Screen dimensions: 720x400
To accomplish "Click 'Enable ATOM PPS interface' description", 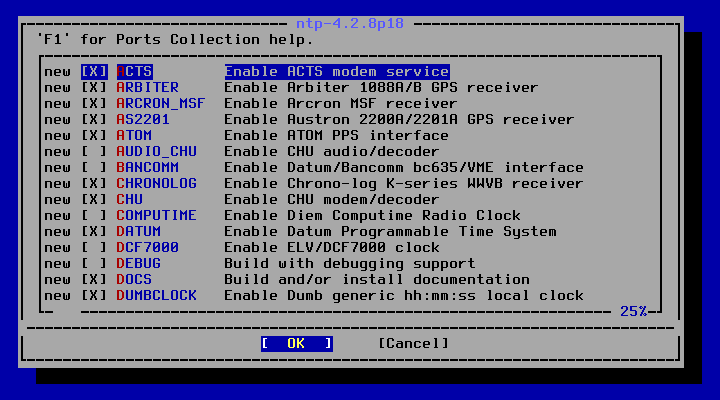I will click(337, 136).
